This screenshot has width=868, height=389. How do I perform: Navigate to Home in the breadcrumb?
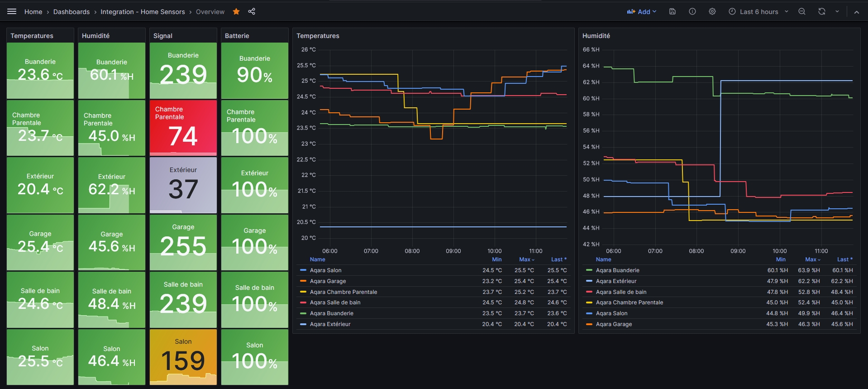(x=33, y=12)
